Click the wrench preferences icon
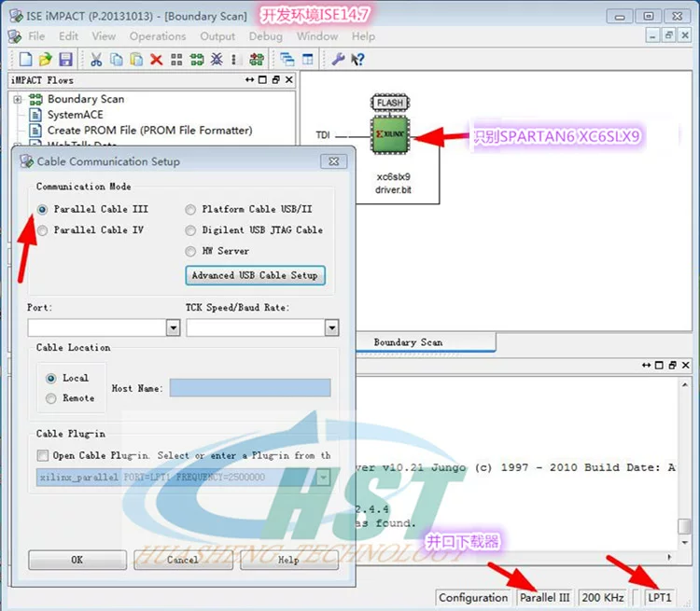The width and height of the screenshot is (700, 611). 338,59
